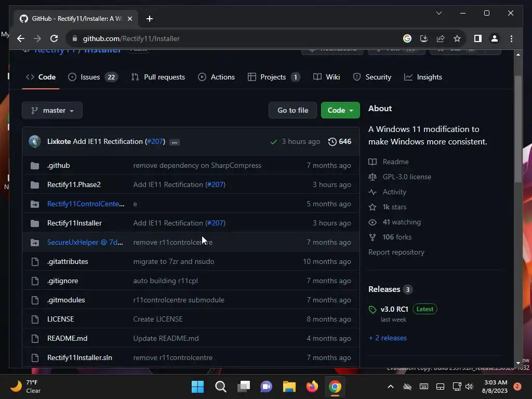The width and height of the screenshot is (532, 399).
Task: Open the Chrome three-dot menu
Action: coord(511,38)
